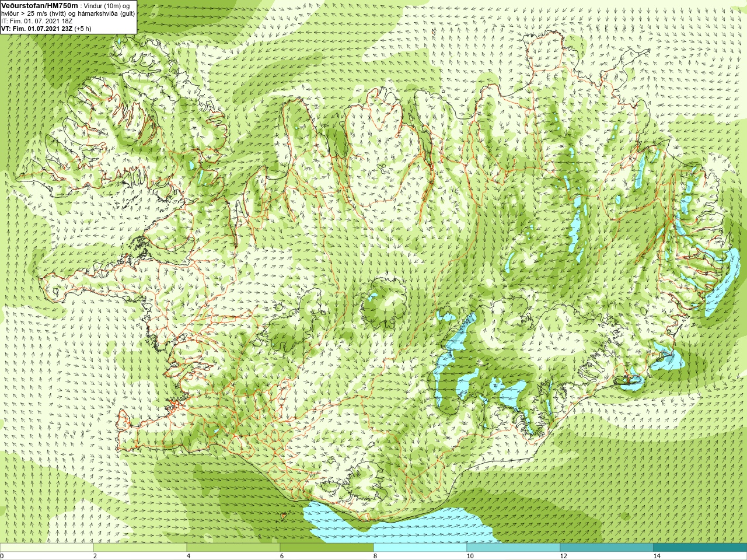The image size is (747, 560).
Task: Click the 4–6 m/s green legend swatch
Action: coord(233,548)
